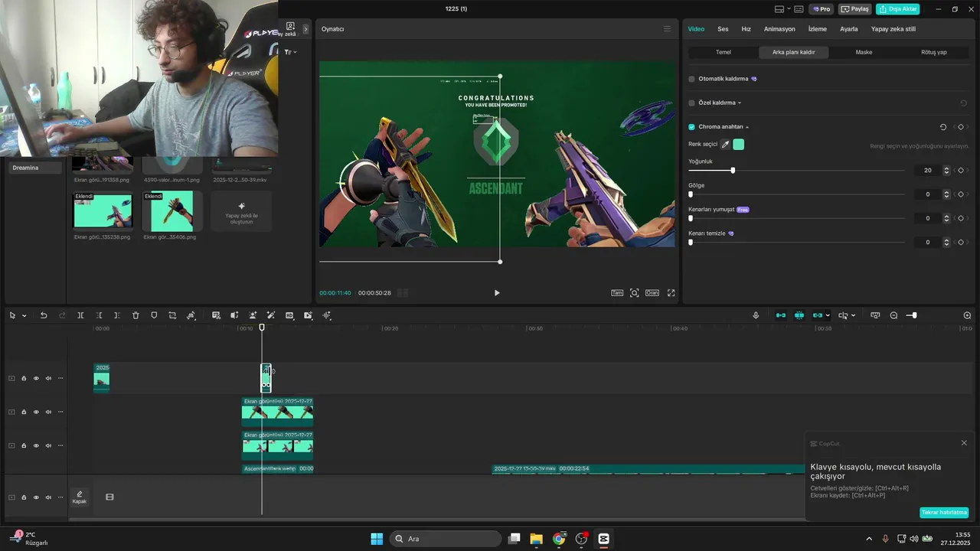Toggle auto snapping icon in timeline toolbar

799,315
